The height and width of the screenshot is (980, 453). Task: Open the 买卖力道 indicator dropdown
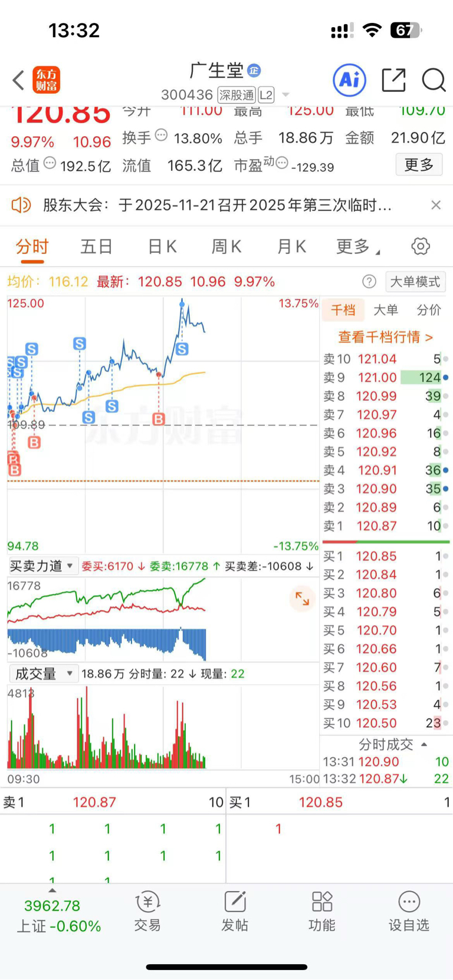pyautogui.click(x=42, y=566)
